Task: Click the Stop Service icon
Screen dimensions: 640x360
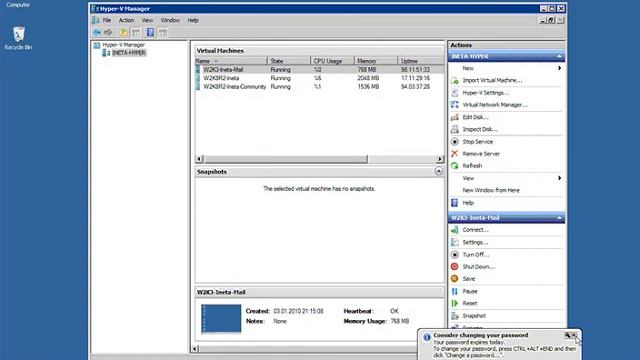Action: tap(455, 142)
